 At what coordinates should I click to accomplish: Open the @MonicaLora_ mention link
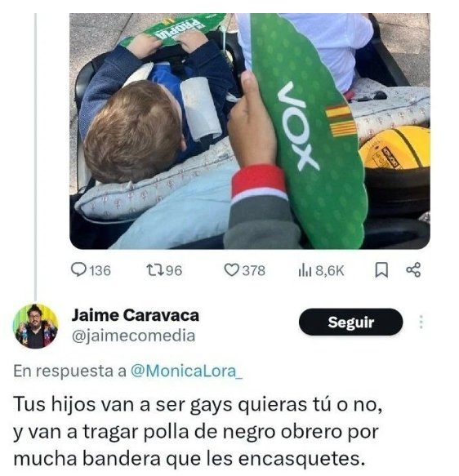click(186, 371)
